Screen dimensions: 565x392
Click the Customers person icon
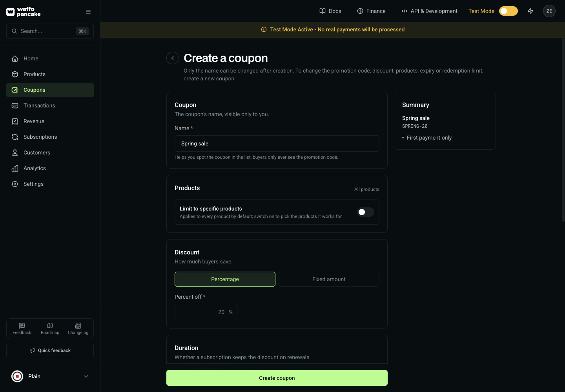[x=15, y=152]
